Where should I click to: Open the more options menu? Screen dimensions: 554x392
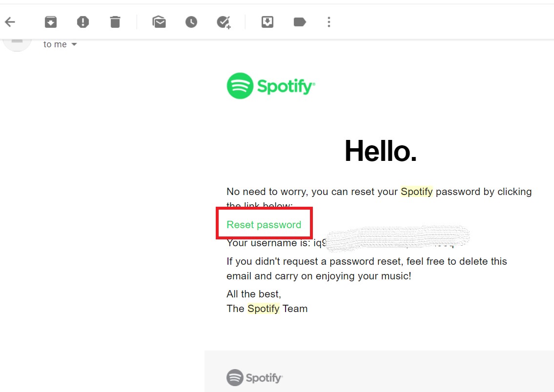pyautogui.click(x=328, y=21)
